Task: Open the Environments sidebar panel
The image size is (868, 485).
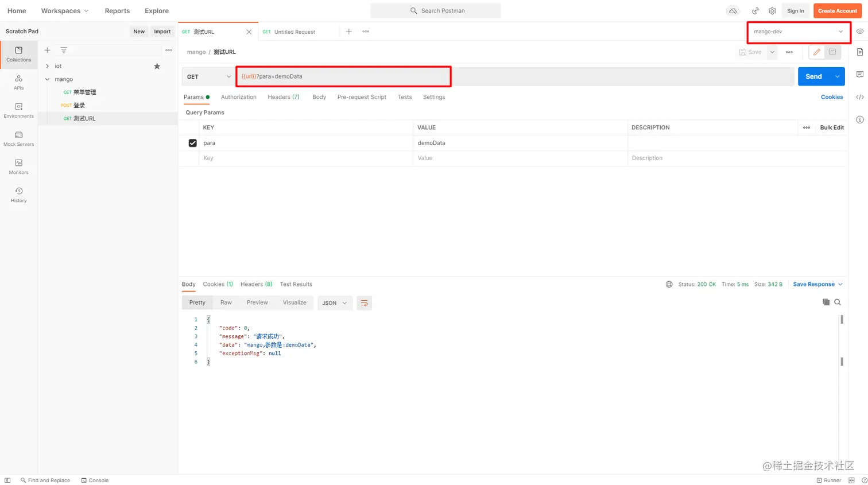Action: coord(18,111)
